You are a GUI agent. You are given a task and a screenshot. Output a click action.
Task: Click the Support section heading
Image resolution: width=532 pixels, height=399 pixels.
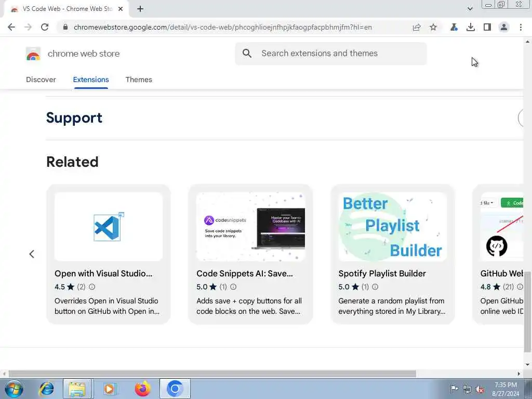74,118
